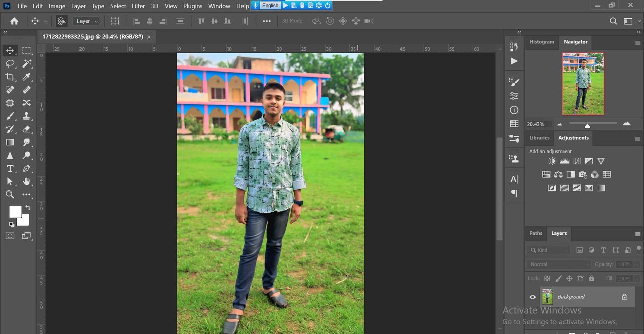The image size is (644, 334).
Task: Open the Actions panel play icon
Action: click(514, 61)
